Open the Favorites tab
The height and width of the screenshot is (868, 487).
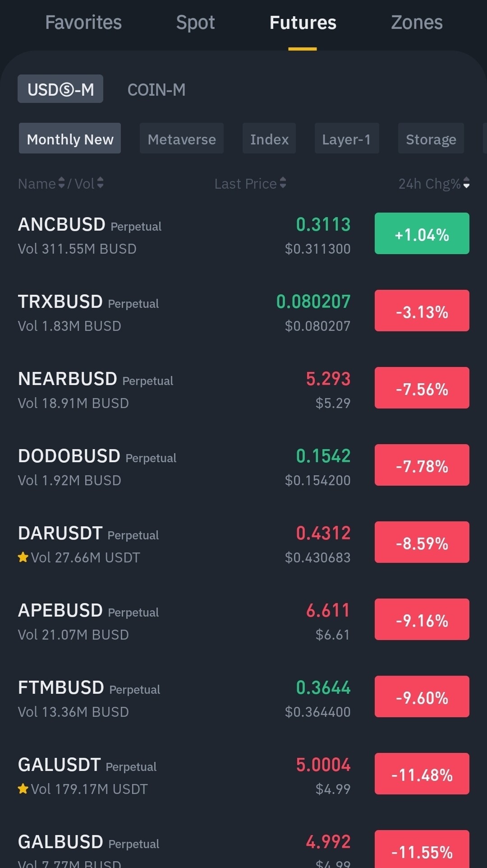pyautogui.click(x=83, y=23)
